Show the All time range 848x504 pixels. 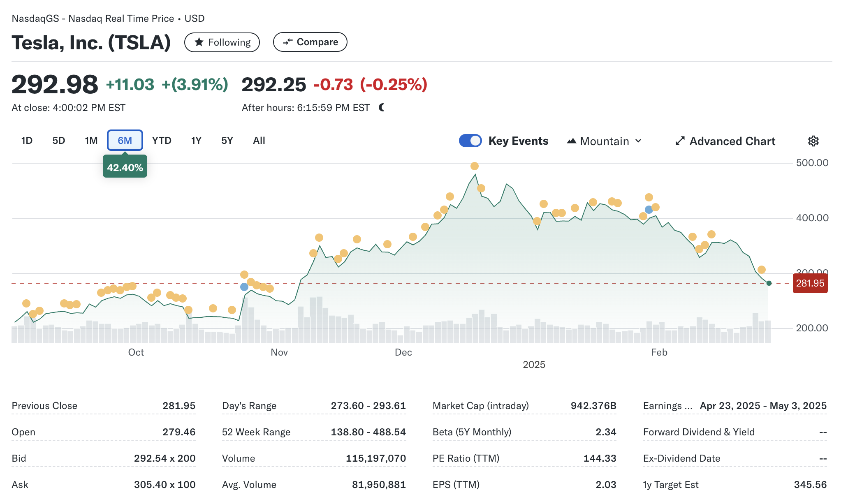(259, 141)
